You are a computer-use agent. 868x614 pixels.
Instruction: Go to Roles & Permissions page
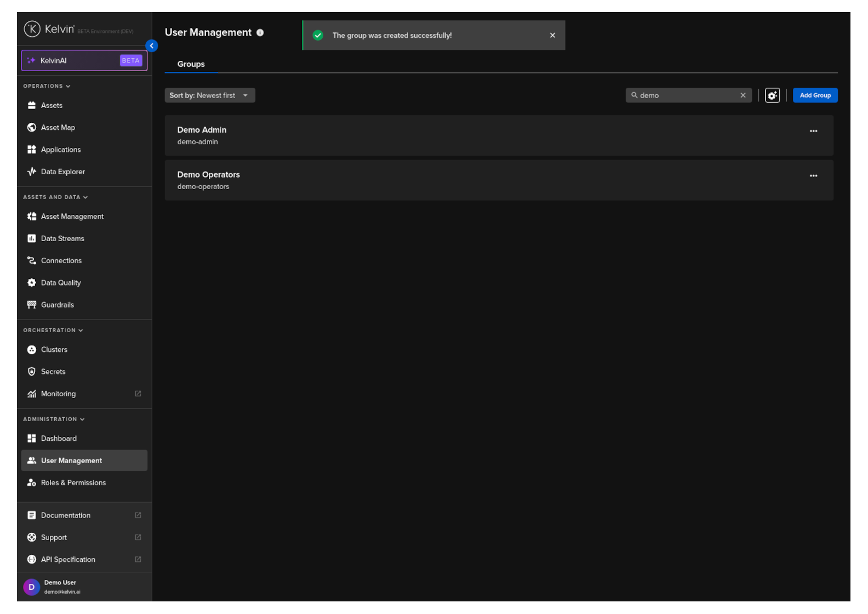73,483
